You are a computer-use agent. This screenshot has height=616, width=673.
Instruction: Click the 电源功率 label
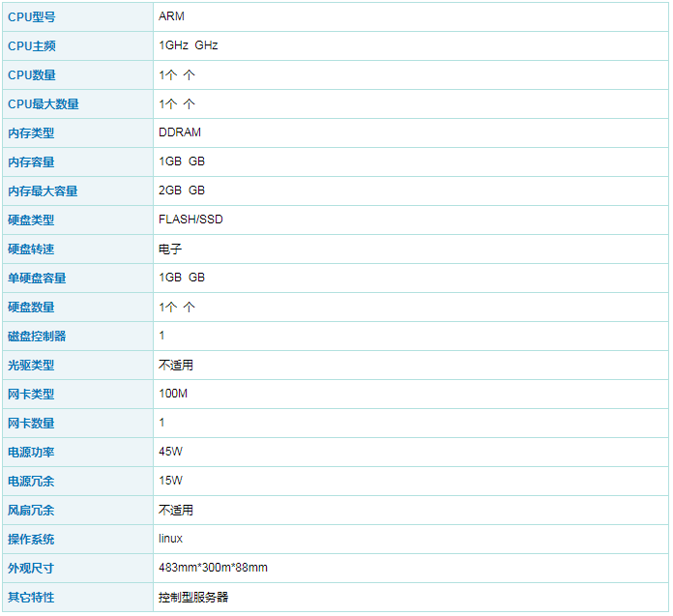(31, 452)
